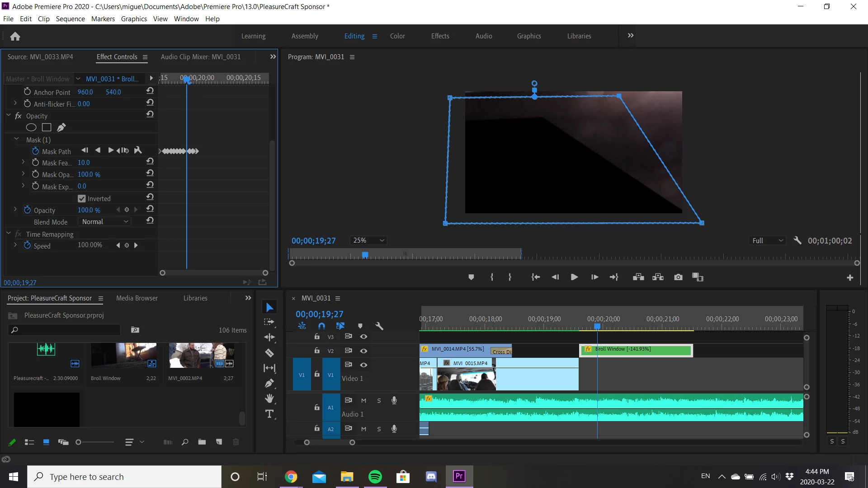Select the Ripple Edit tool
Image resolution: width=868 pixels, height=488 pixels.
(269, 338)
